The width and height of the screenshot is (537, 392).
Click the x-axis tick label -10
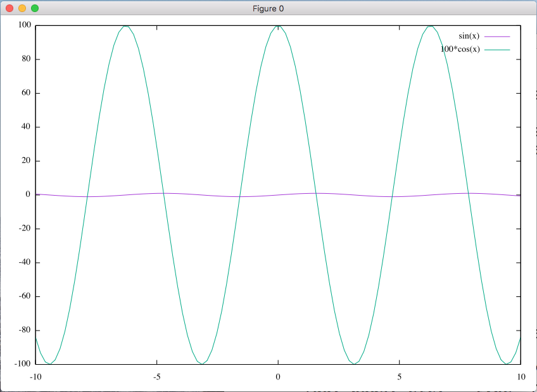point(35,377)
